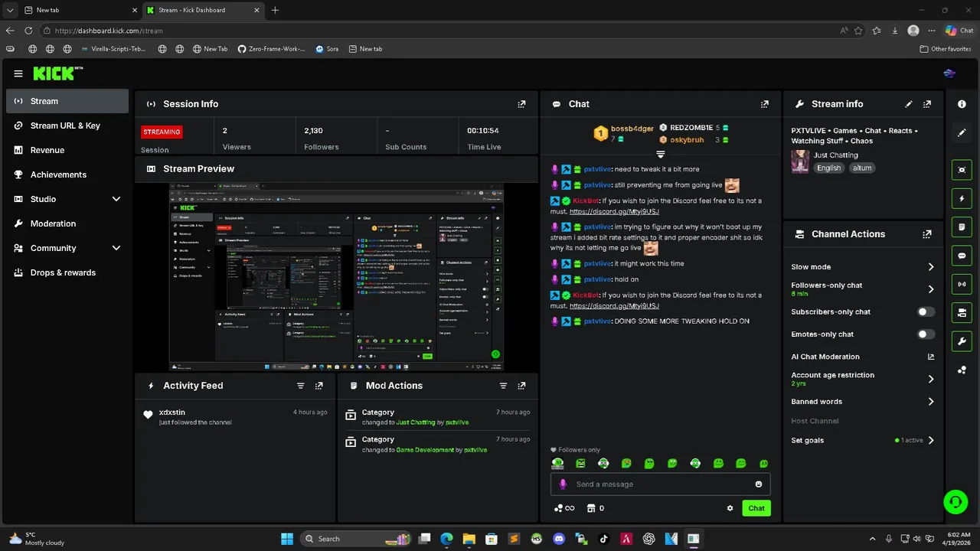The image size is (980, 551).
Task: Open the first KickBot Discord invite link
Action: pyautogui.click(x=614, y=211)
